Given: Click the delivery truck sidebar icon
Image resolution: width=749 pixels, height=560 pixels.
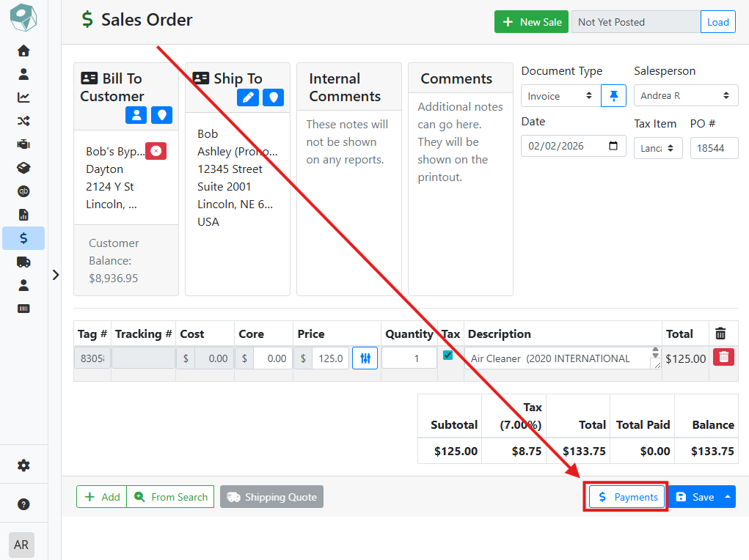Looking at the screenshot, I should tap(23, 262).
